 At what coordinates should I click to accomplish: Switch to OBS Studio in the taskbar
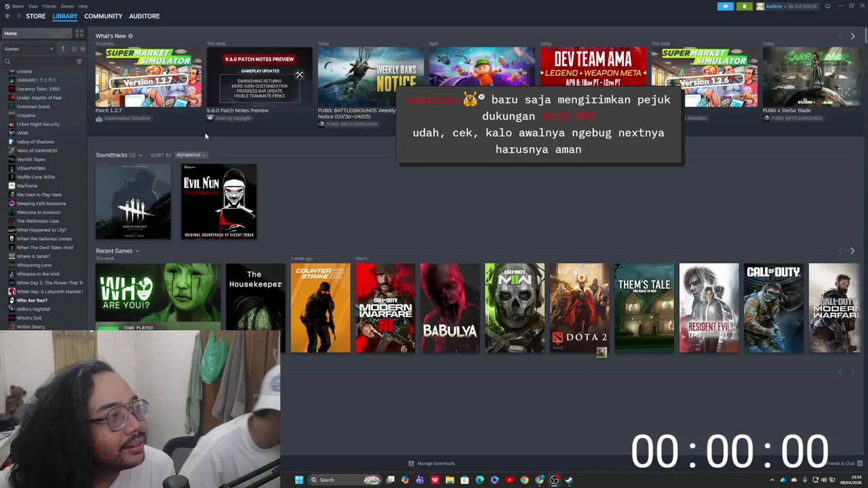pos(554,480)
